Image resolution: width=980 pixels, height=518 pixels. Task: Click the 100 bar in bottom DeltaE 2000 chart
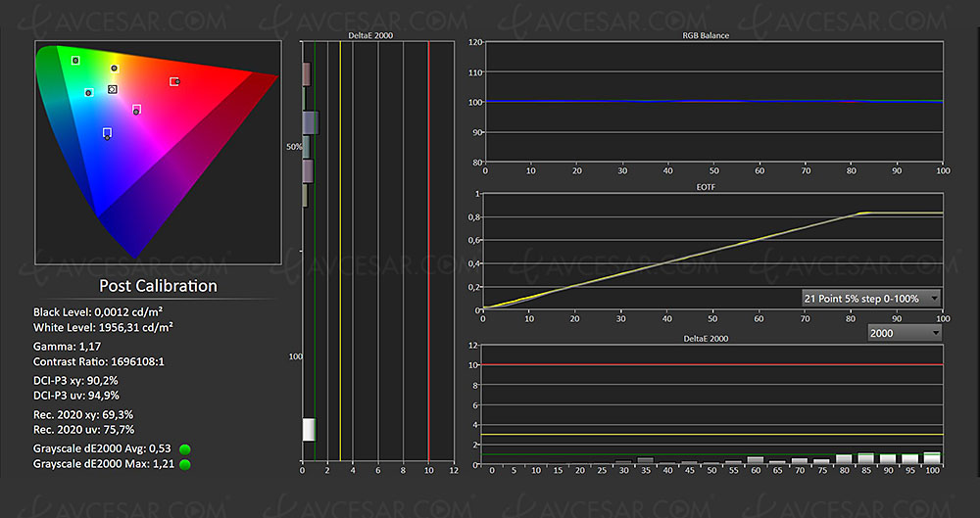[931, 457]
